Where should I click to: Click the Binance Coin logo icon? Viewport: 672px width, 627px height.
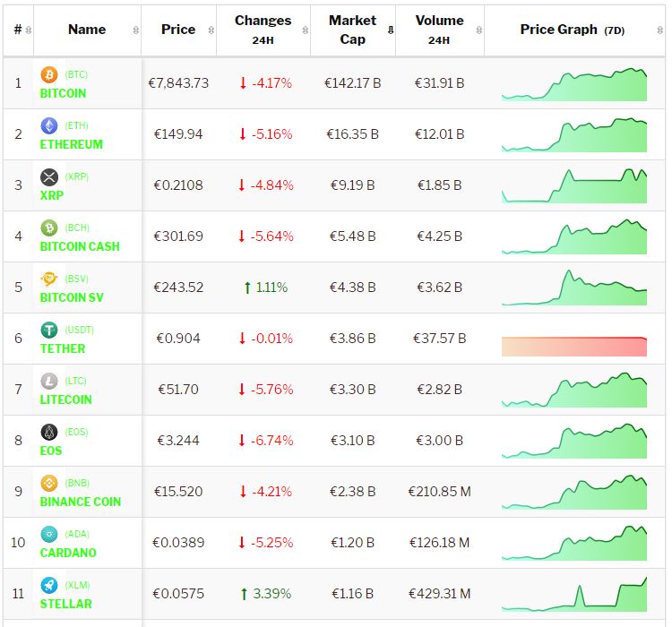49,484
